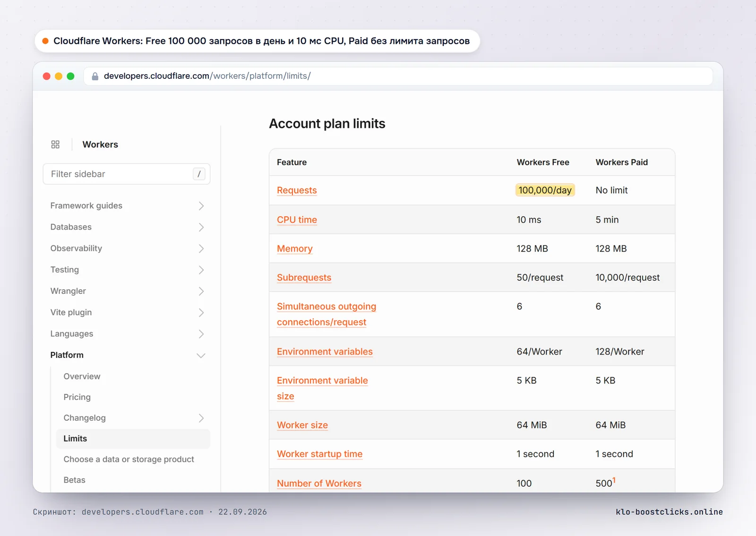Screen dimensions: 756x536
Task: Open Databases in the sidebar
Action: tap(71, 227)
